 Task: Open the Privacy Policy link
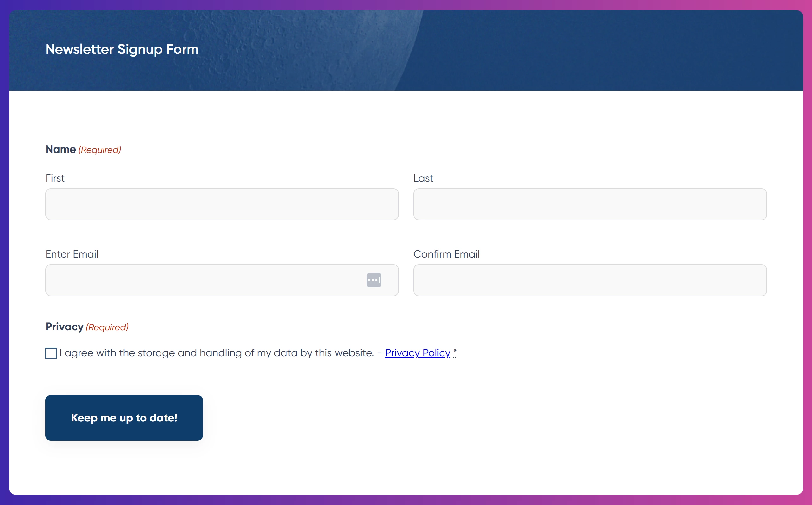(417, 353)
